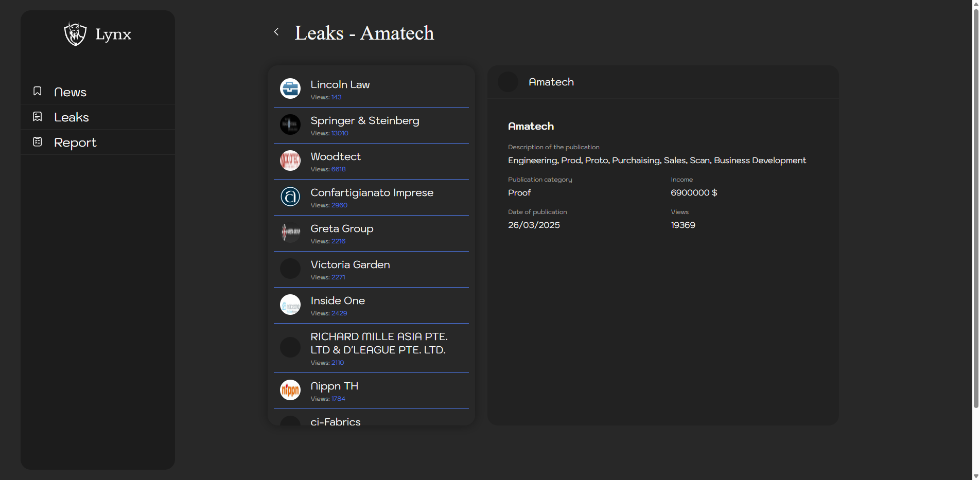This screenshot has width=980, height=480.
Task: Click the Lincoln Law briefcase avatar
Action: [x=290, y=88]
